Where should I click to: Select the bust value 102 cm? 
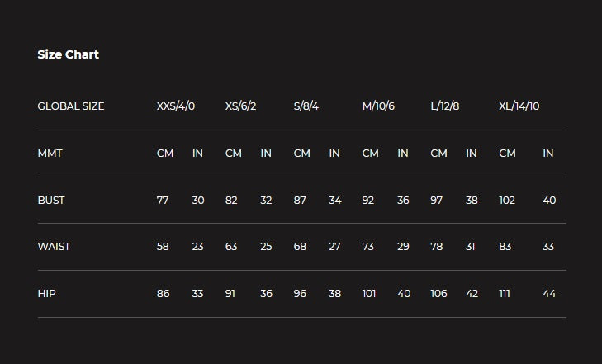(507, 201)
